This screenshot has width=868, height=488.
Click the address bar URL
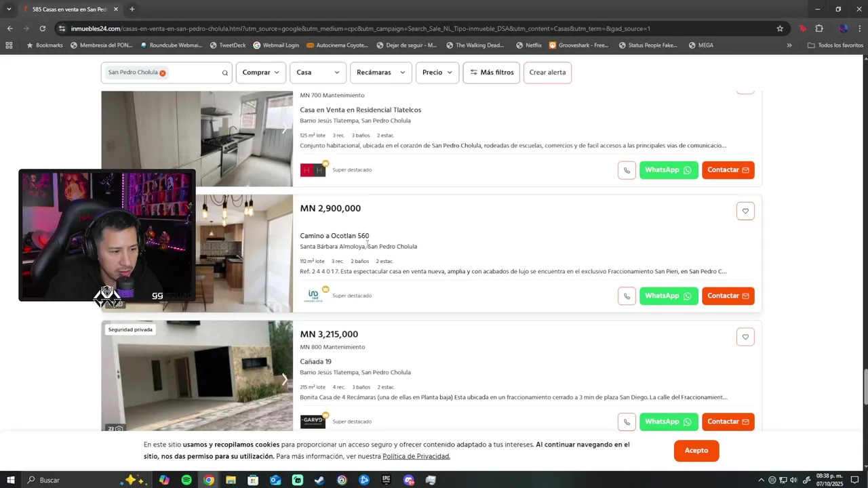click(361, 28)
